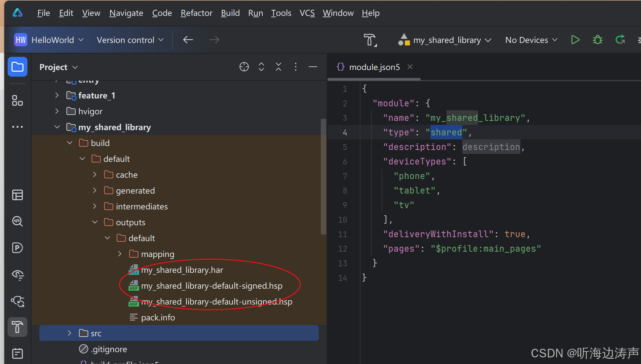Open the File menu

(44, 13)
